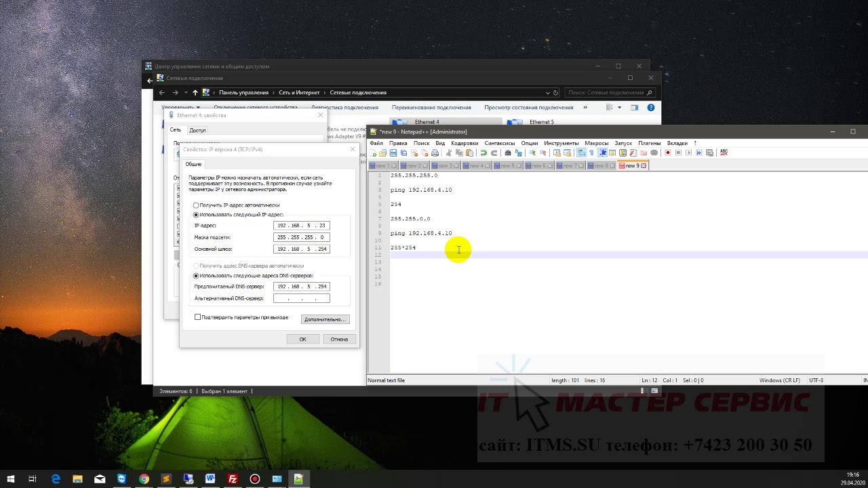
Task: Switch to Доступ tab in Ethernet 4 properties
Action: coord(197,130)
